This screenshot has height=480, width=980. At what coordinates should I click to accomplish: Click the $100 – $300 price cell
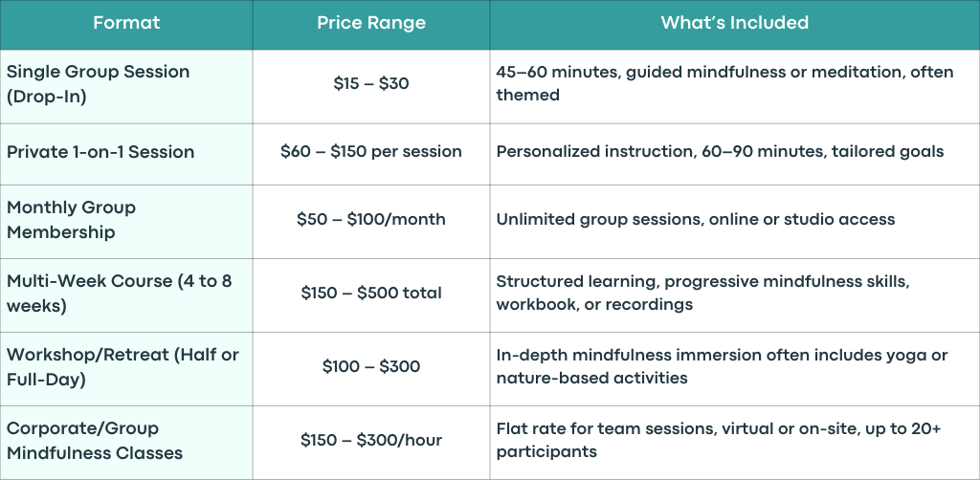pos(371,369)
